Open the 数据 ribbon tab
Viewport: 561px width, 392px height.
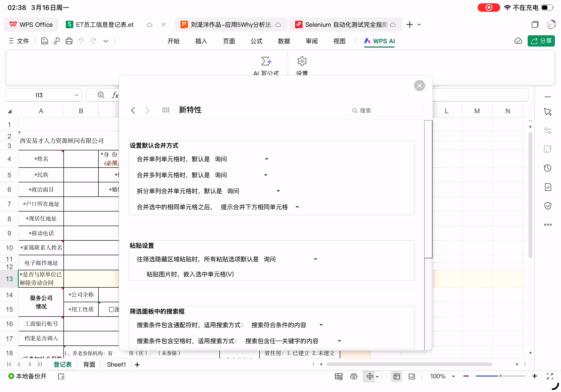tap(284, 41)
